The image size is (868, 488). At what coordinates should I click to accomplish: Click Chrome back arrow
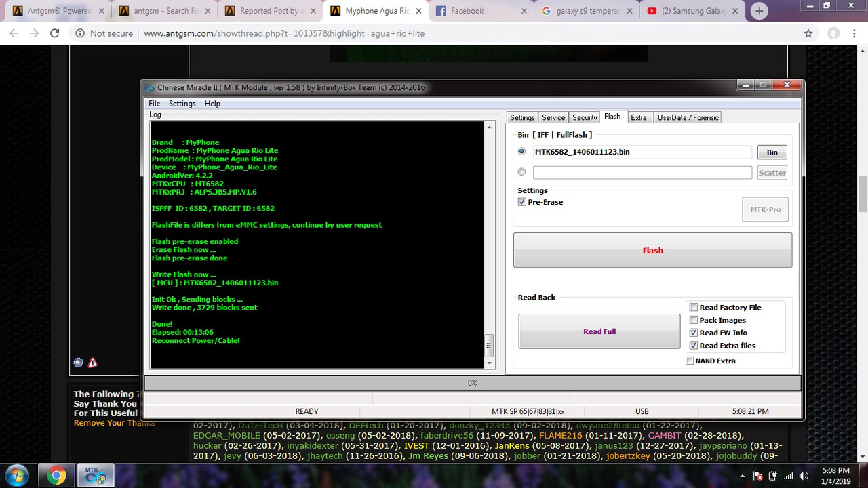coord(14,33)
